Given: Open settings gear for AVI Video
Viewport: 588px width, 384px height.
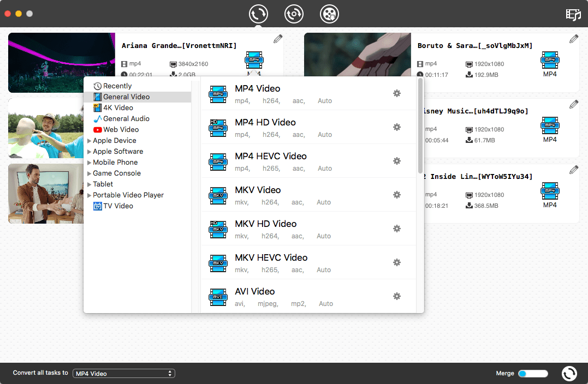Looking at the screenshot, I should pyautogui.click(x=397, y=296).
